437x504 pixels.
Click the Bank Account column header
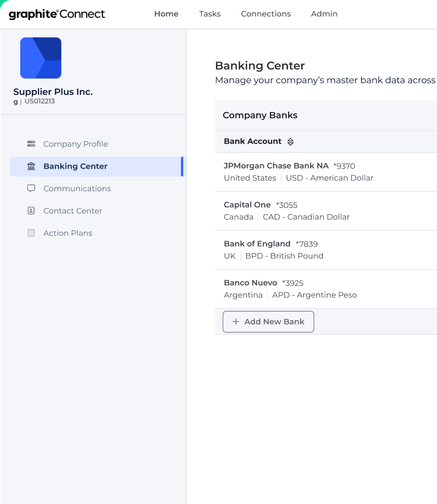point(252,142)
